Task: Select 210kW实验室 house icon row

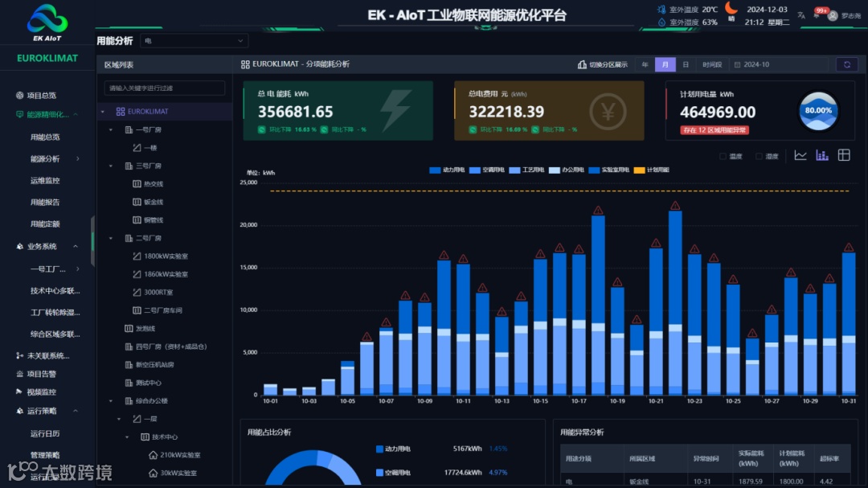Action: pyautogui.click(x=174, y=455)
